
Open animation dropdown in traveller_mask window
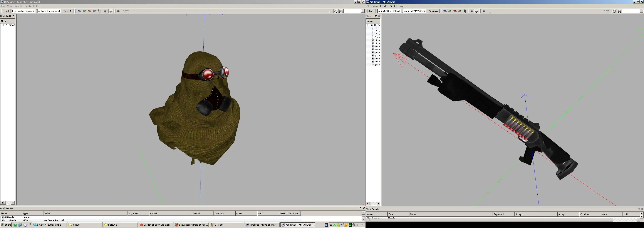362,11
